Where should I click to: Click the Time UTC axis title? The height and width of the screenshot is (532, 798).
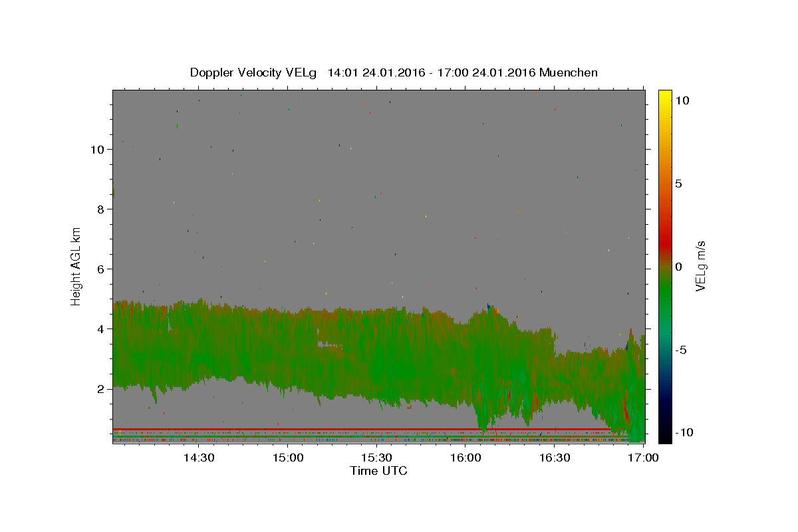pyautogui.click(x=378, y=471)
